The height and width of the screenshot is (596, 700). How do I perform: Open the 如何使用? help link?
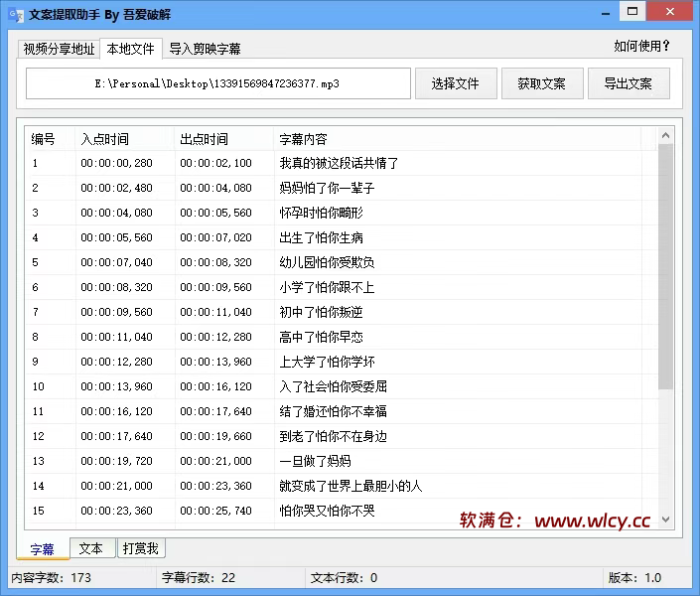point(641,46)
